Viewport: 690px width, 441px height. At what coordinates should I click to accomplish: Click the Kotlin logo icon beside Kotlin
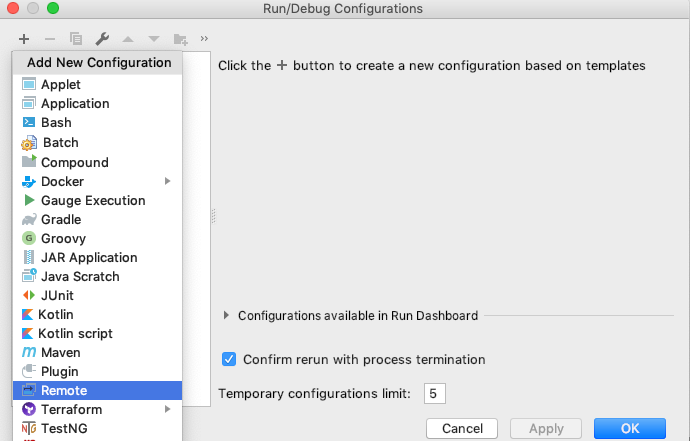tap(27, 314)
